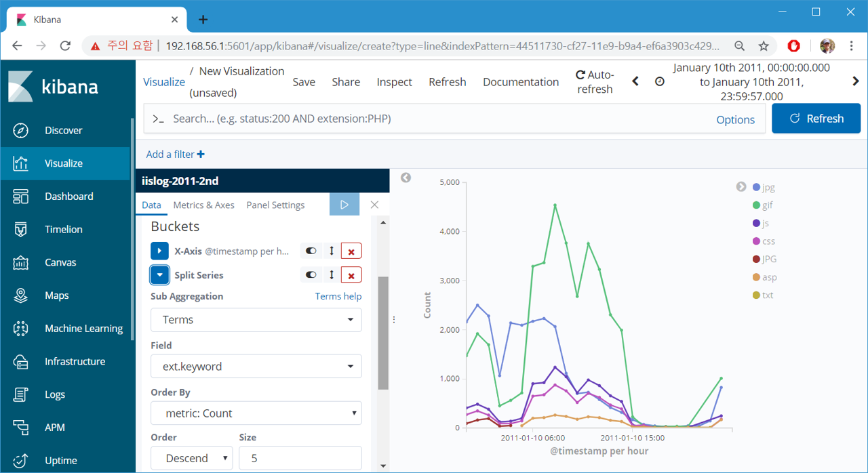Open the ext.keyword Field dropdown
The width and height of the screenshot is (868, 473).
pos(256,367)
